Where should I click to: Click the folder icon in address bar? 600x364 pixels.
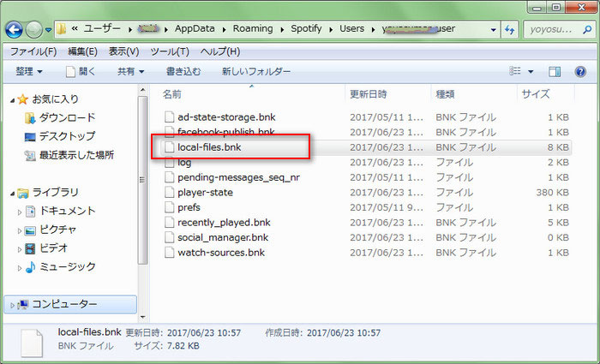pos(61,28)
